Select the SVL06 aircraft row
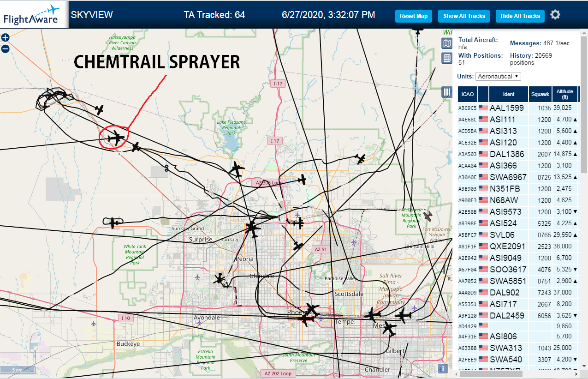 click(x=518, y=235)
